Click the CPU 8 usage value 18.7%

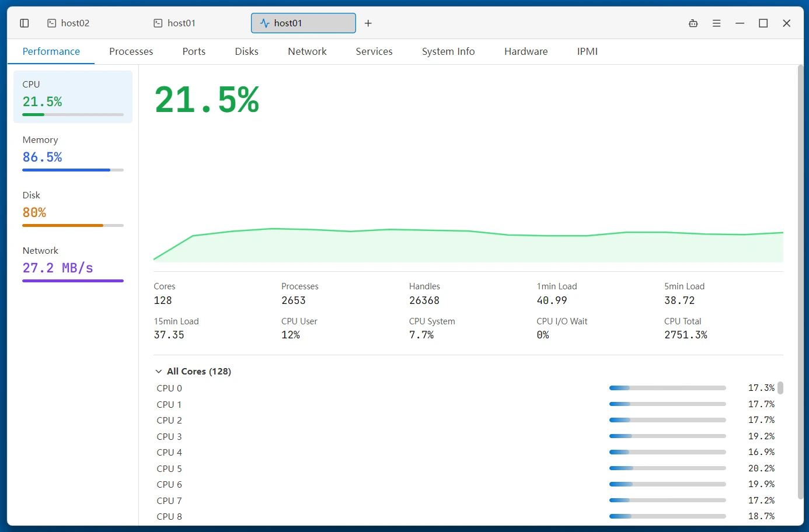click(762, 516)
